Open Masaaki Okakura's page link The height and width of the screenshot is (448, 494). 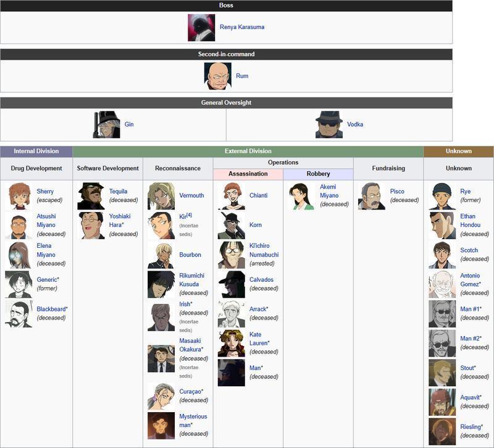tap(190, 345)
